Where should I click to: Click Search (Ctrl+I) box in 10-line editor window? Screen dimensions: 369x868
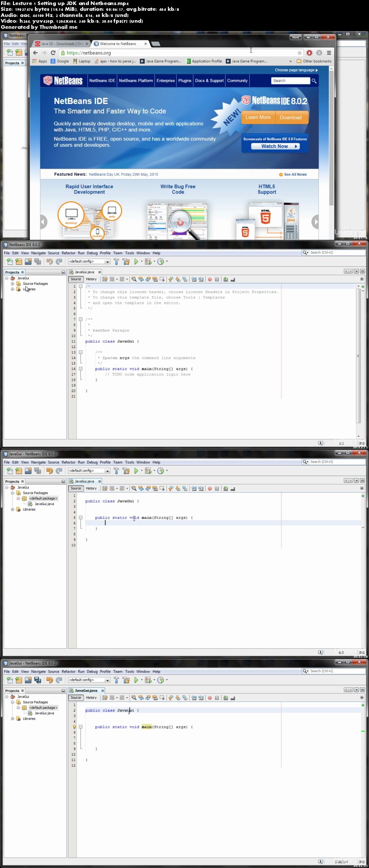click(334, 462)
